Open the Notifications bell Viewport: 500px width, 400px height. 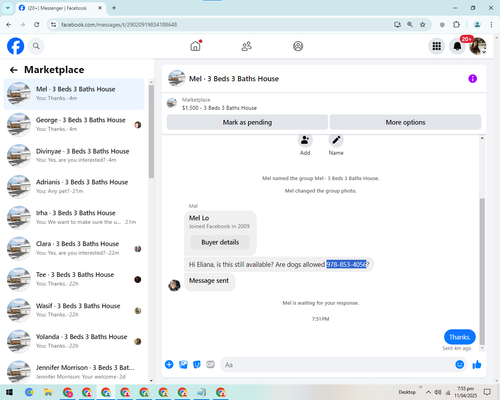pos(457,46)
